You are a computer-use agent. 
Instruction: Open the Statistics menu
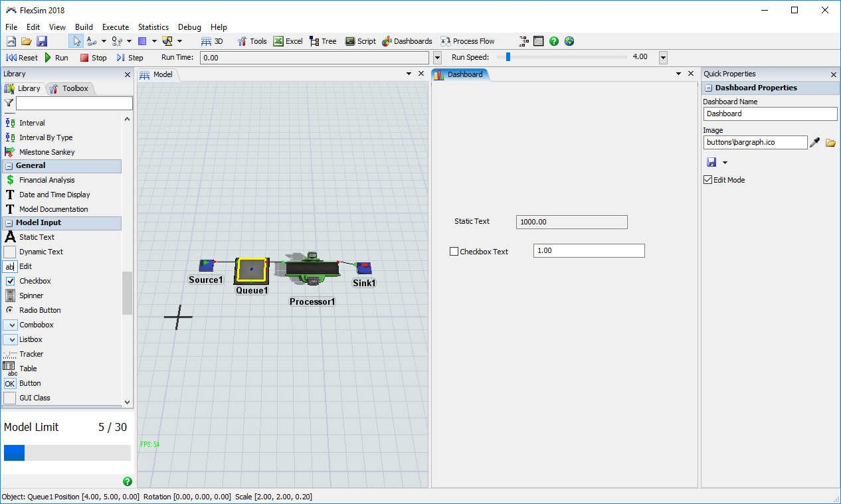coord(153,27)
